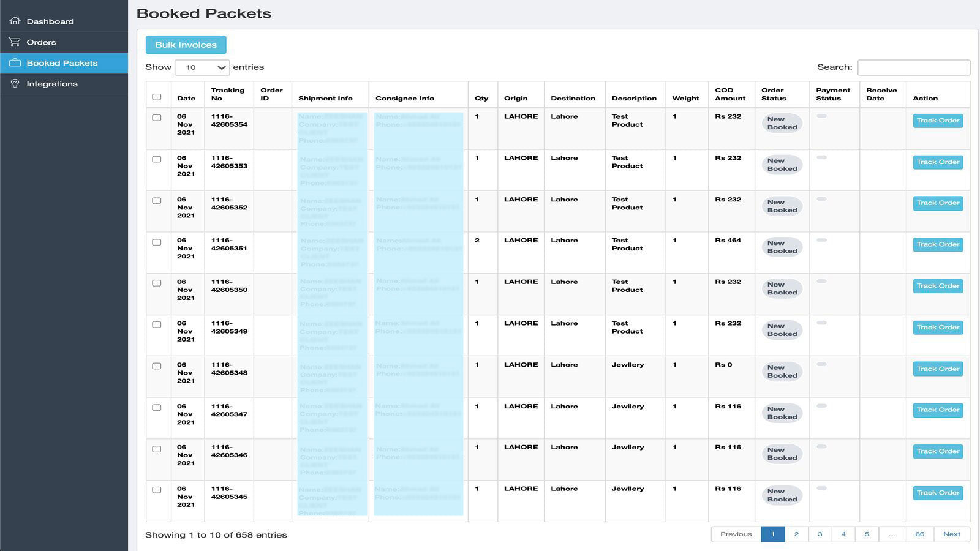Screen dimensions: 980x551
Task: Track order for packet 1116-42605347
Action: [x=938, y=410]
